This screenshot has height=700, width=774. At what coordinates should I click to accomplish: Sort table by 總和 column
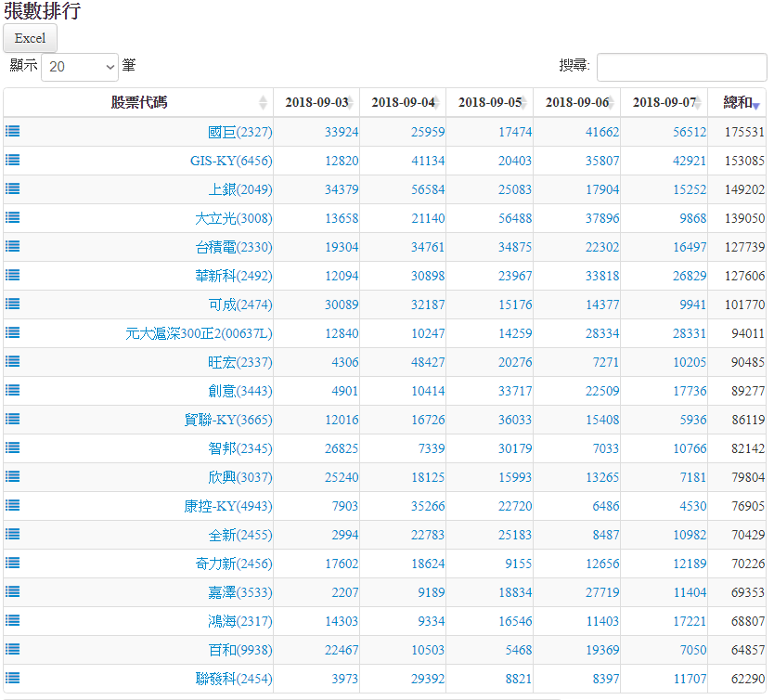[739, 102]
